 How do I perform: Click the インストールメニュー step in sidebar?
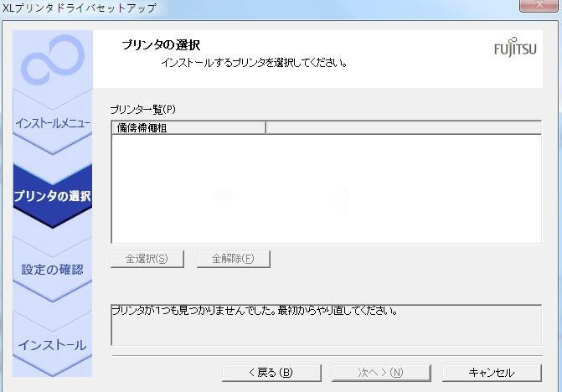[x=52, y=124]
